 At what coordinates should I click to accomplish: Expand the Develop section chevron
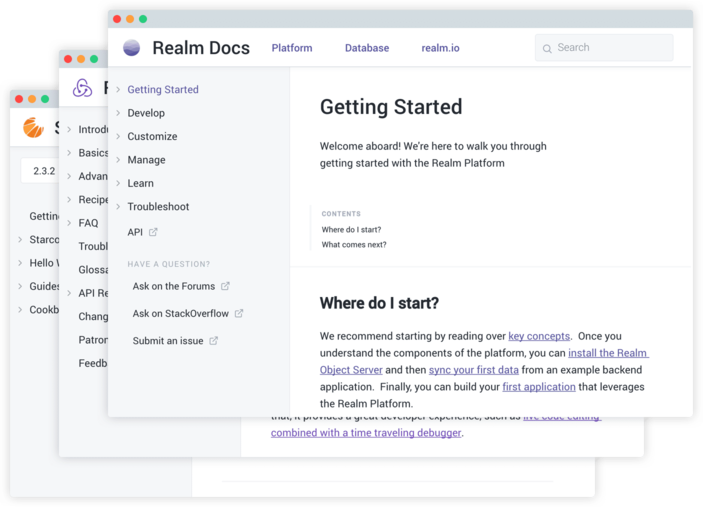[118, 113]
